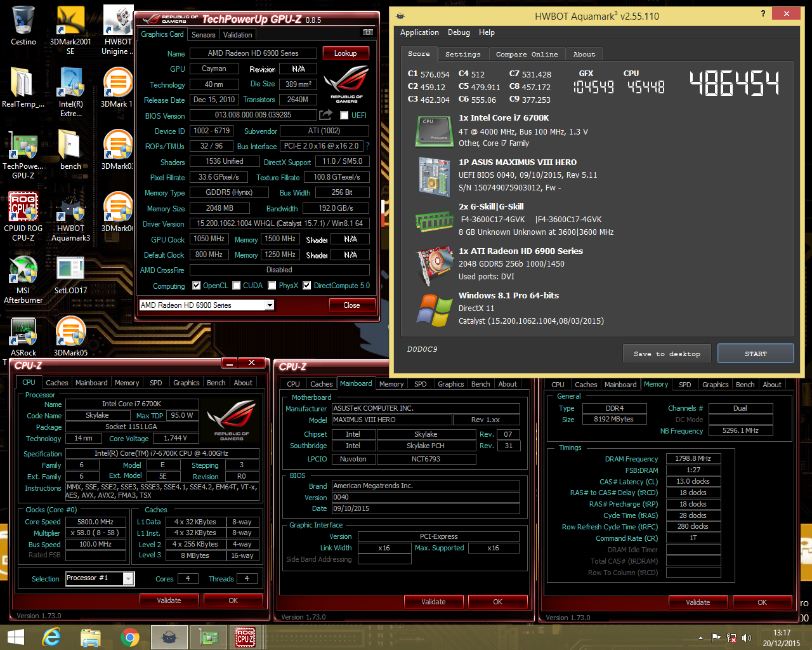Viewport: 812px width, 650px height.
Task: Open Bench tab in left CPU-Z window
Action: [x=216, y=383]
